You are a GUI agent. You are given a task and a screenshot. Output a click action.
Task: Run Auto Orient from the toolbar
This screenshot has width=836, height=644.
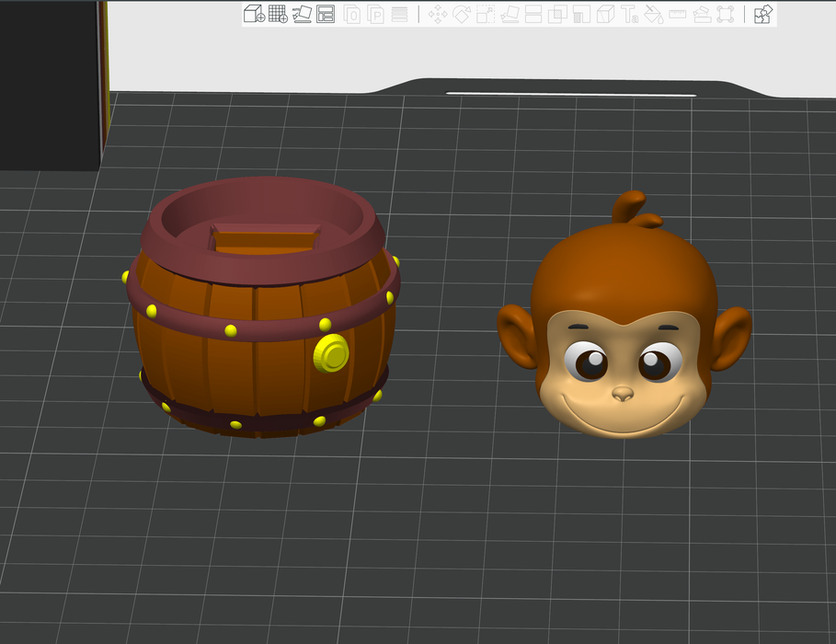[x=302, y=14]
